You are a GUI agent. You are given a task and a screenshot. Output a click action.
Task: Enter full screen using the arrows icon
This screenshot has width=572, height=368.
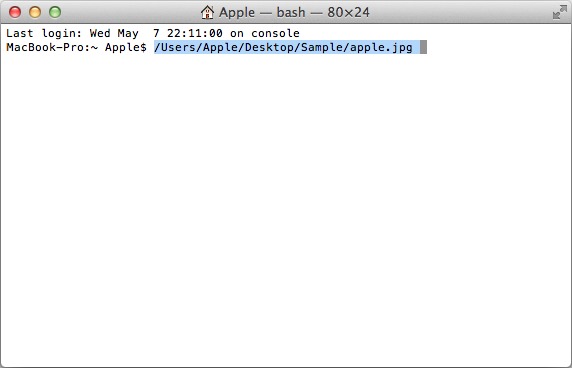click(559, 12)
